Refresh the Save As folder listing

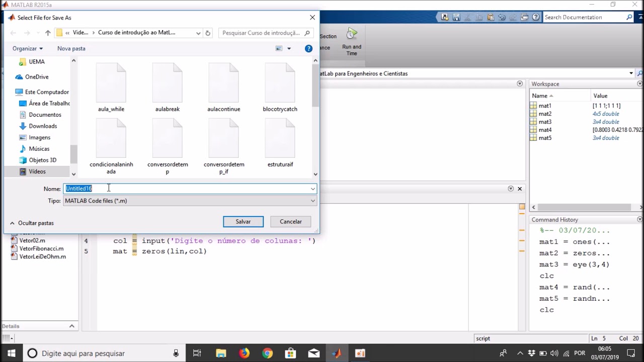208,33
